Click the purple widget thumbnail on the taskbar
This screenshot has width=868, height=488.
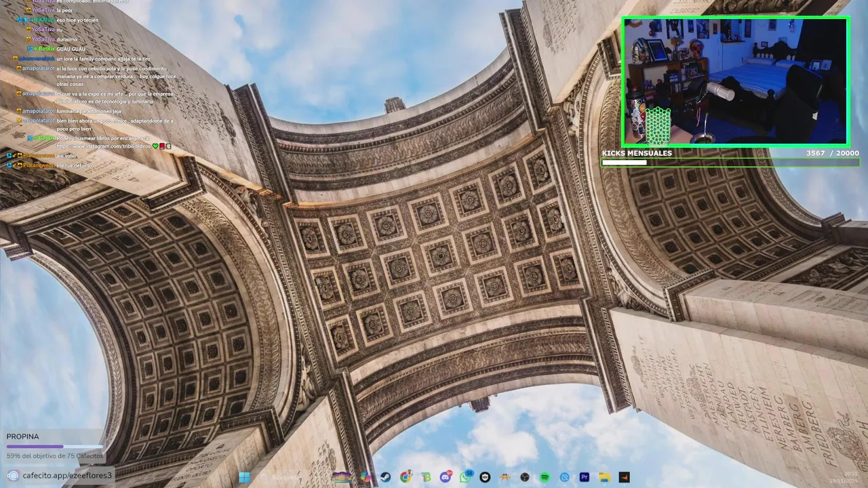click(342, 477)
